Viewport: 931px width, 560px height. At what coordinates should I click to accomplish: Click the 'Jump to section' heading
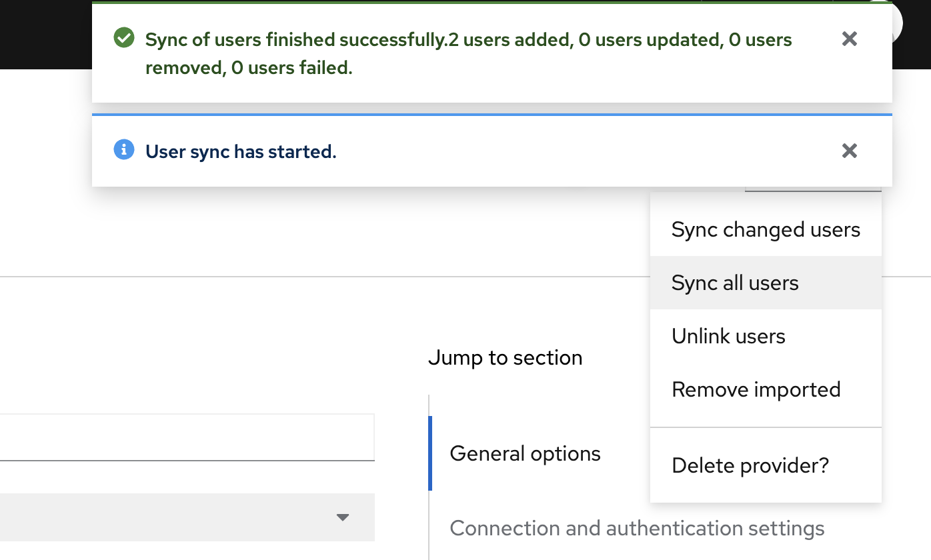505,358
